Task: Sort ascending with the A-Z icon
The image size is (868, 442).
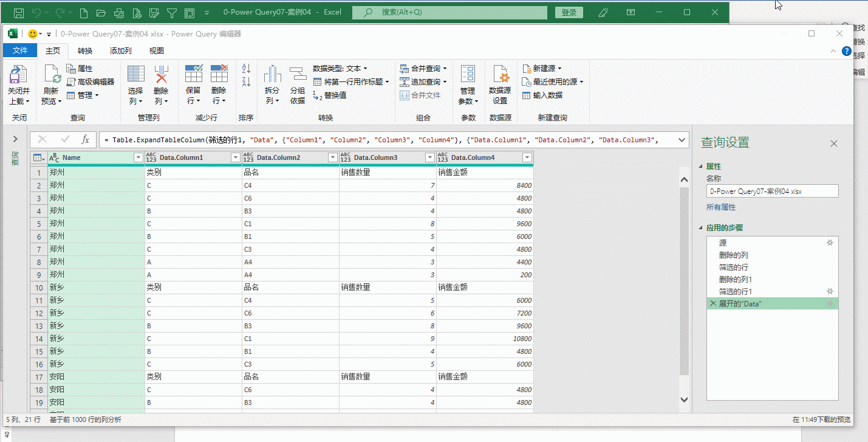Action: click(246, 69)
